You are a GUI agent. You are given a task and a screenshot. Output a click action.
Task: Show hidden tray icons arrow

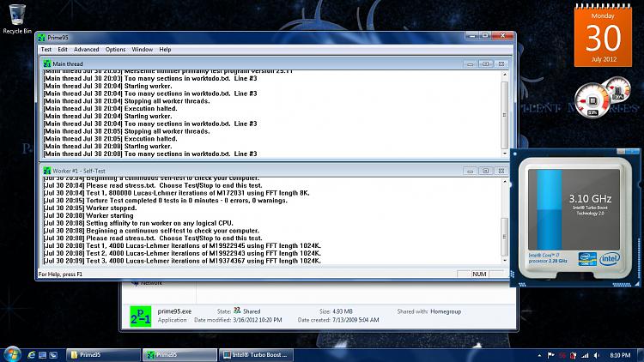(539, 355)
